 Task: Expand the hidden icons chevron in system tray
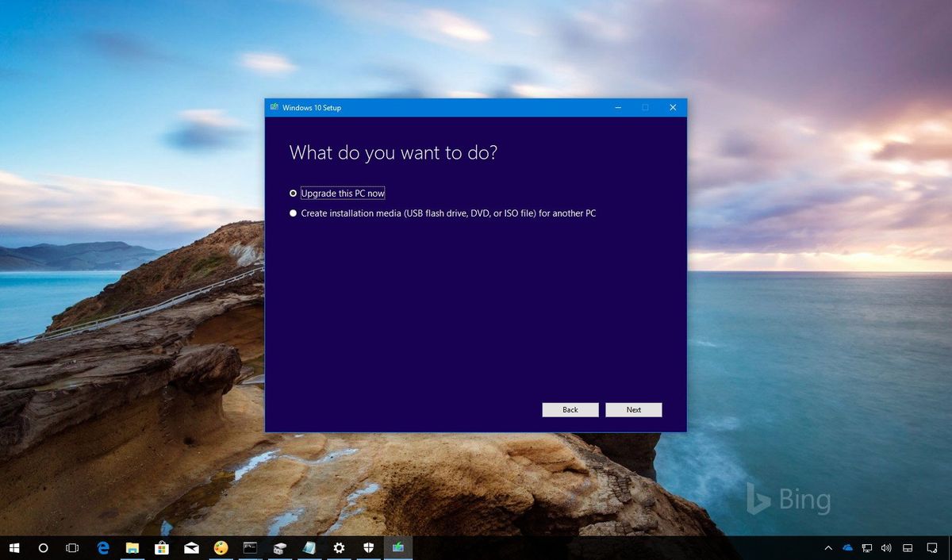827,547
